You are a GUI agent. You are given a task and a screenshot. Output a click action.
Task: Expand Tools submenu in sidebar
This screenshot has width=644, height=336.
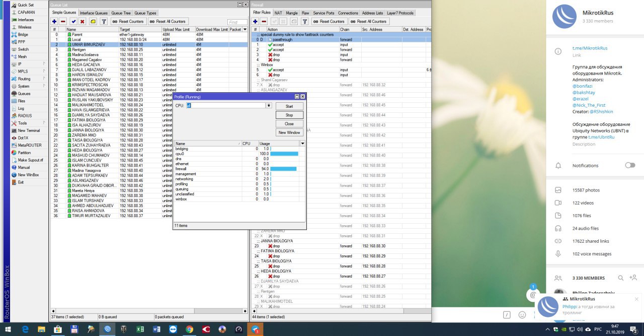[x=44, y=123]
